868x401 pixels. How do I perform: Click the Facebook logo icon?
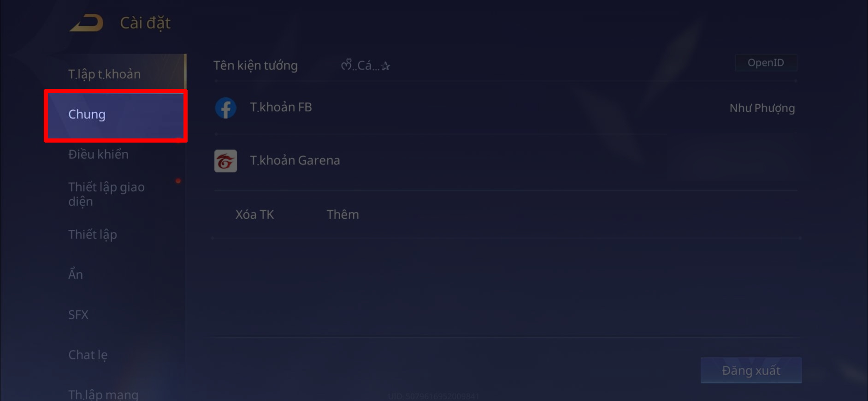226,108
